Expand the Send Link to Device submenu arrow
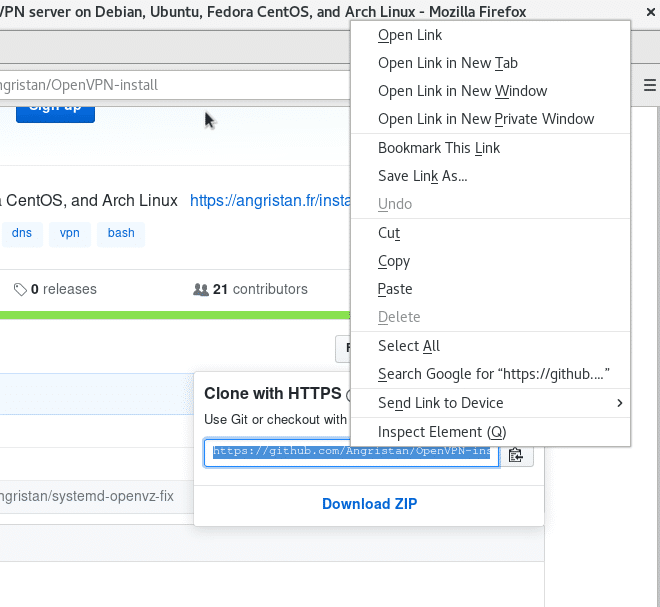 [x=620, y=403]
